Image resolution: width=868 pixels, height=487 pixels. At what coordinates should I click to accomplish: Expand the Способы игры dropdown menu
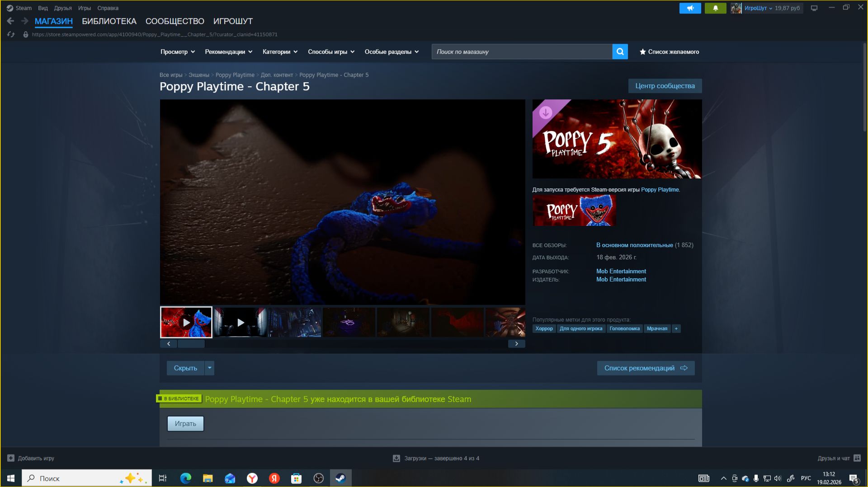pyautogui.click(x=331, y=52)
